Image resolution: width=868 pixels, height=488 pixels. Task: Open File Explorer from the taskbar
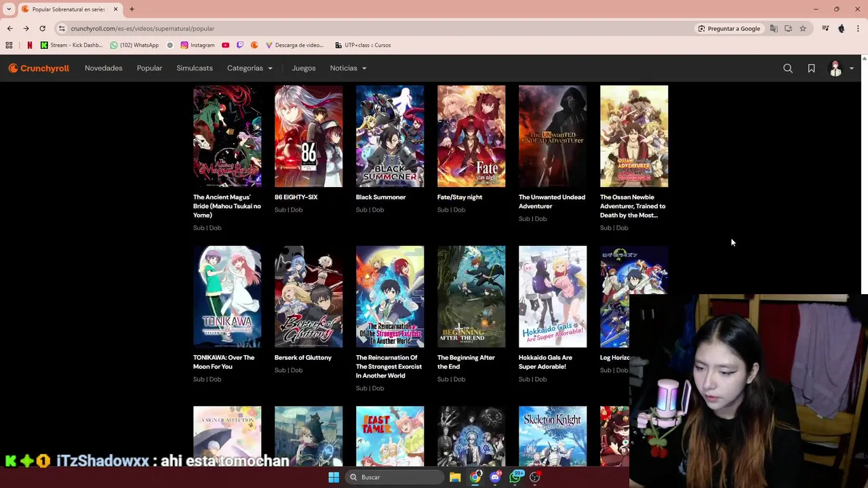click(x=455, y=477)
